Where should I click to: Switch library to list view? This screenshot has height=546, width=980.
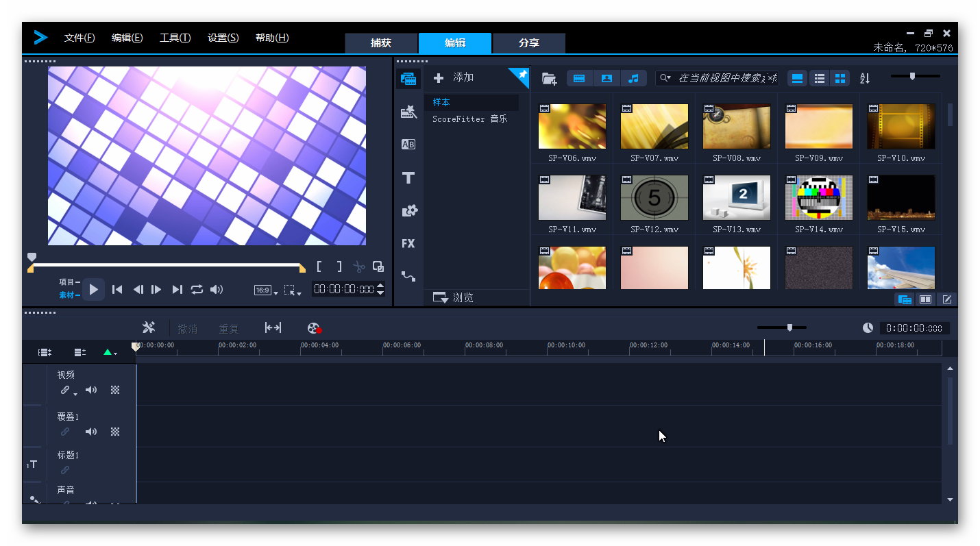[819, 78]
